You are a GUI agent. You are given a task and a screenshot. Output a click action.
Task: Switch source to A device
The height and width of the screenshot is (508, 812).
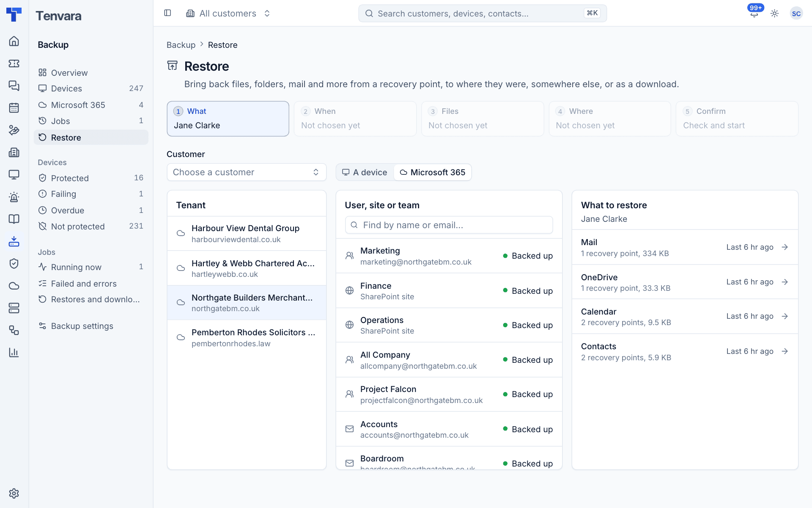[365, 172]
